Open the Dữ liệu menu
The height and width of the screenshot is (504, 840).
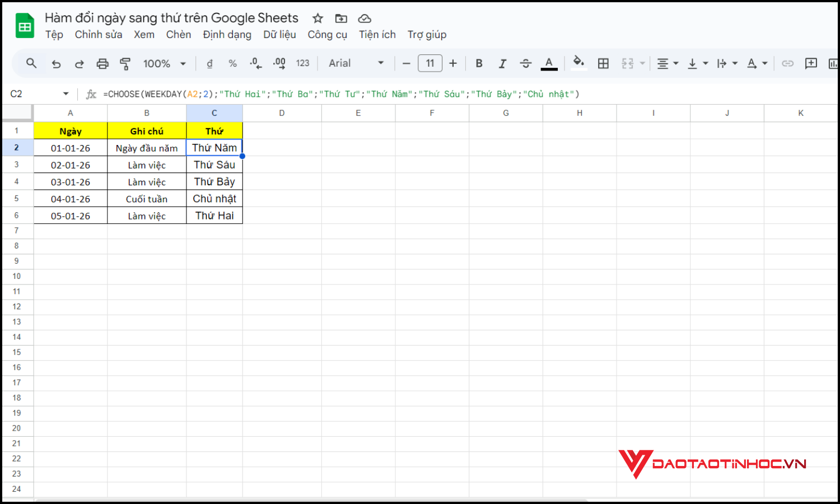(280, 35)
